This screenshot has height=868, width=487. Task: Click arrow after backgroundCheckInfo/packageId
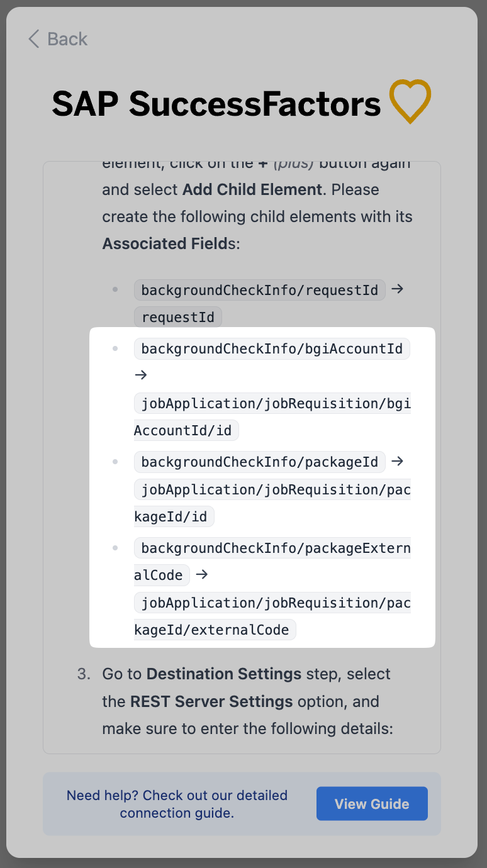coord(397,462)
